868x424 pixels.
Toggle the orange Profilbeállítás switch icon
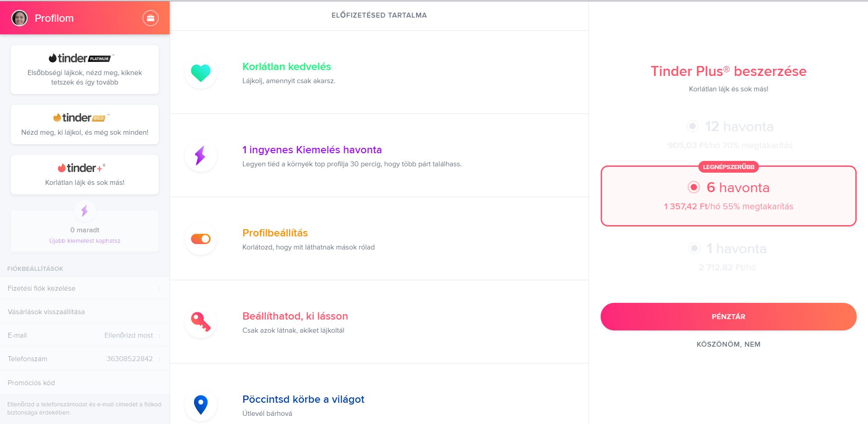point(201,239)
